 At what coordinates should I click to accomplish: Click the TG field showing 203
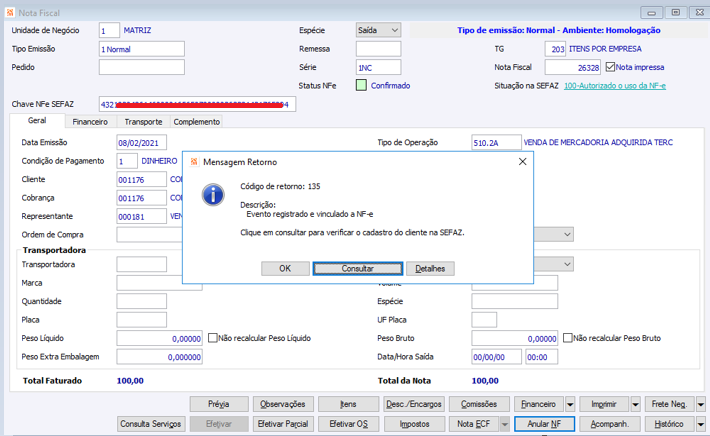click(x=555, y=49)
